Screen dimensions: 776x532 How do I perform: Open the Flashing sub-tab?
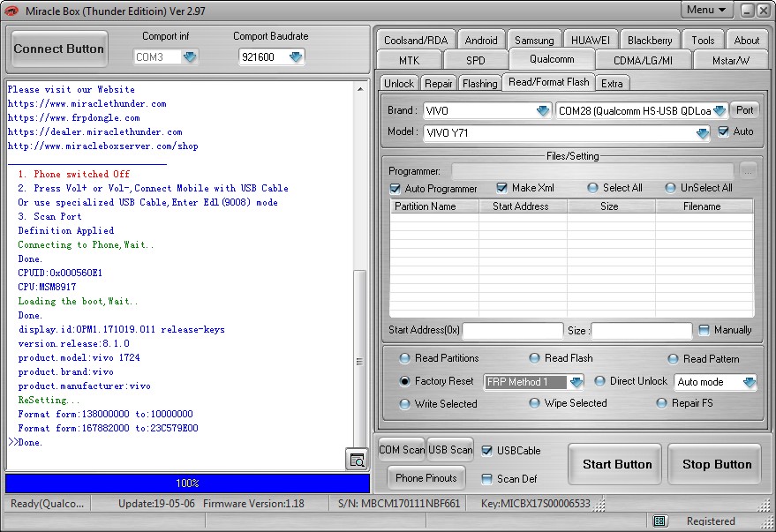(x=479, y=84)
